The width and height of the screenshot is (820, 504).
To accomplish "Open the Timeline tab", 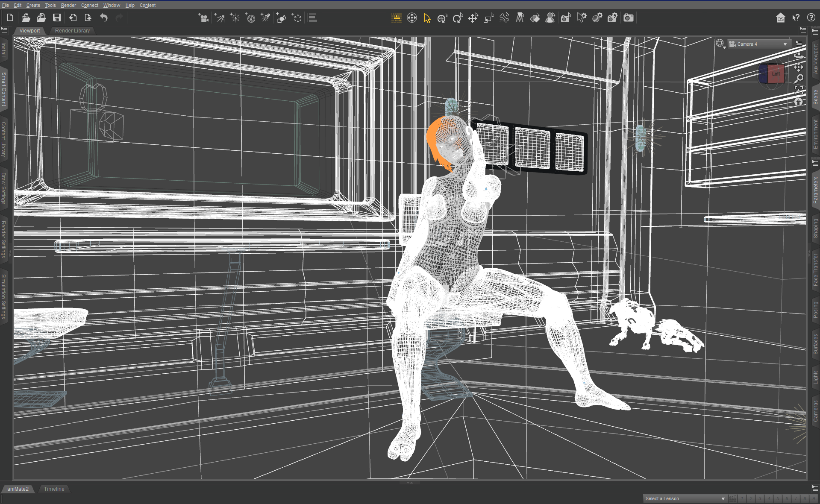I will pos(54,489).
